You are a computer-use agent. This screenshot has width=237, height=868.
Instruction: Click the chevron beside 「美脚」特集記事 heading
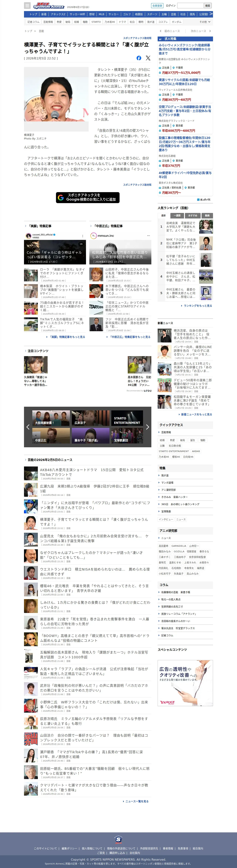click(x=25, y=226)
